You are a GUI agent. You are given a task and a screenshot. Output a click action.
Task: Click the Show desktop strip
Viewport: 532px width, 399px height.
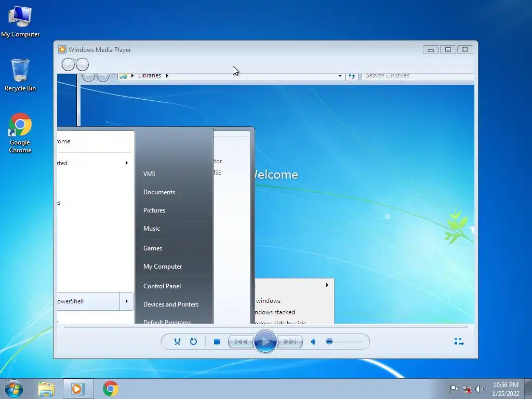tap(528, 389)
